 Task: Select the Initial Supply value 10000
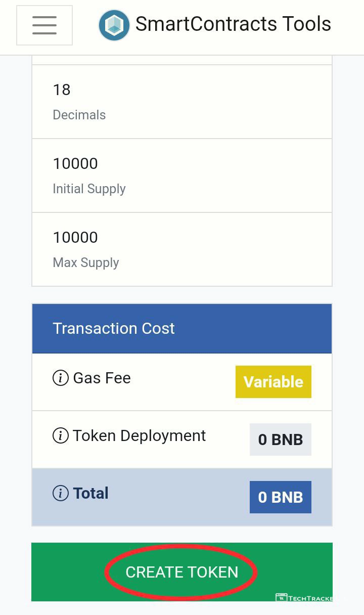75,164
